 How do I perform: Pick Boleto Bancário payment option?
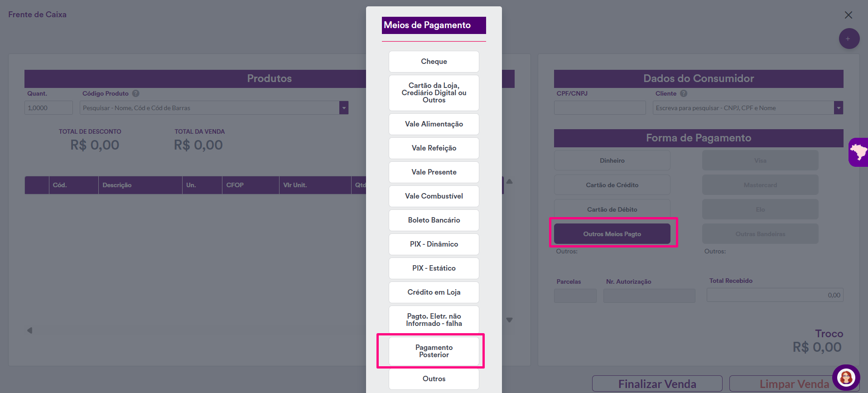pos(434,220)
